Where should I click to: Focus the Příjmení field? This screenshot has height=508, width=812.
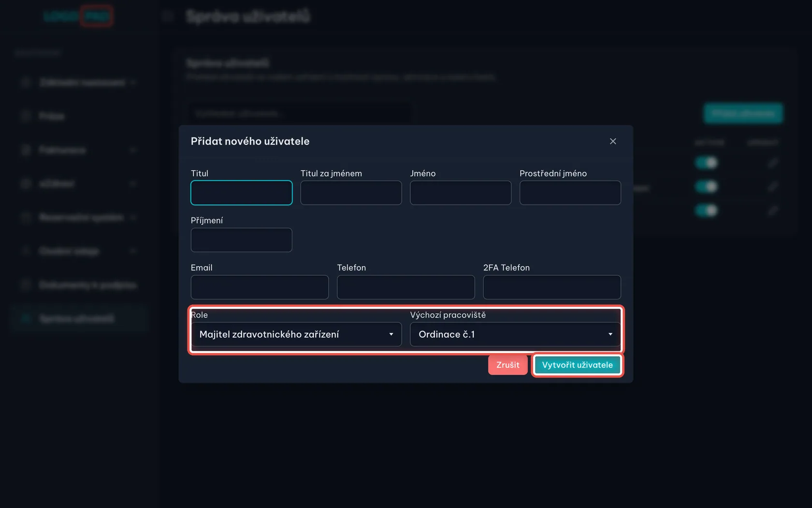point(242,240)
